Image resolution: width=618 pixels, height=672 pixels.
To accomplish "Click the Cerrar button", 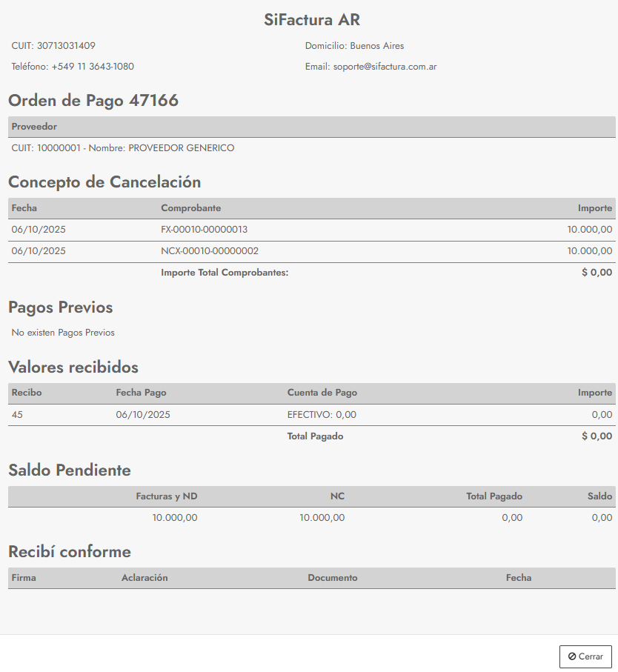I will [585, 656].
